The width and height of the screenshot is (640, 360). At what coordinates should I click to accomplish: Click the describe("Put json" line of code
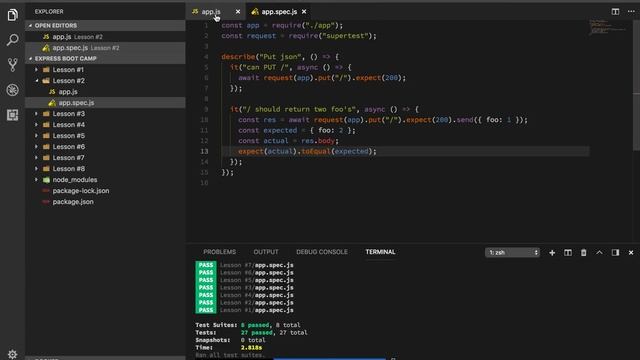(280, 57)
